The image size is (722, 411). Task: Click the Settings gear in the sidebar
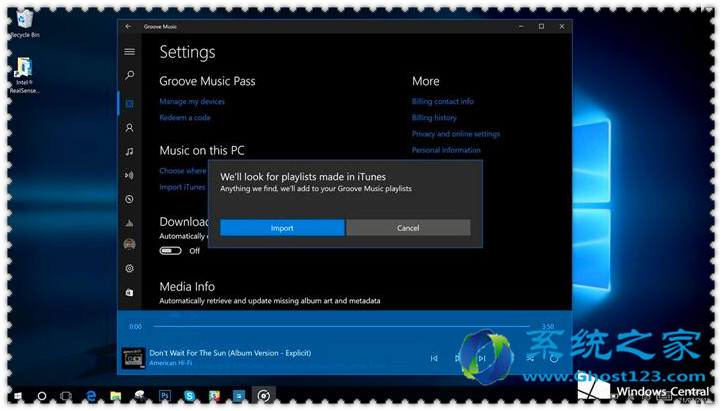coord(129,268)
